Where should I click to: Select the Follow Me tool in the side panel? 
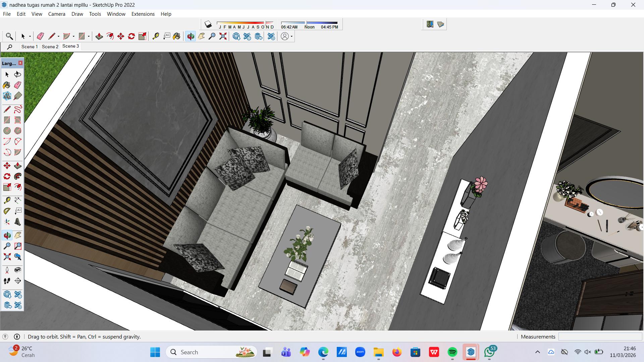(18, 176)
